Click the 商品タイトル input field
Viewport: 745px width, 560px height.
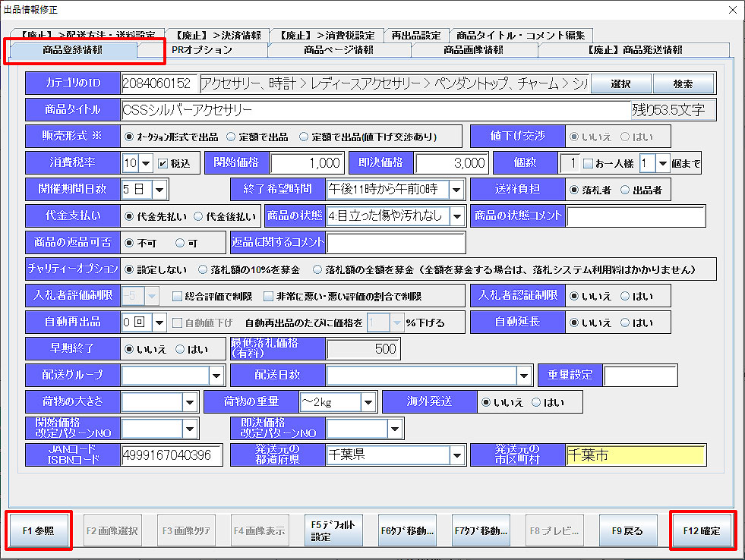tap(376, 110)
